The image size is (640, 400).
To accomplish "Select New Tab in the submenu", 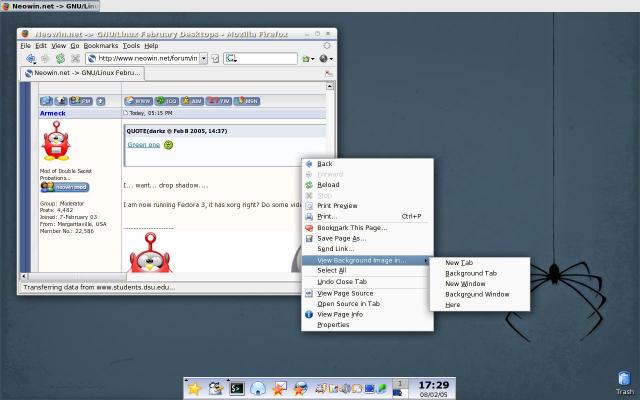I will [x=480, y=263].
